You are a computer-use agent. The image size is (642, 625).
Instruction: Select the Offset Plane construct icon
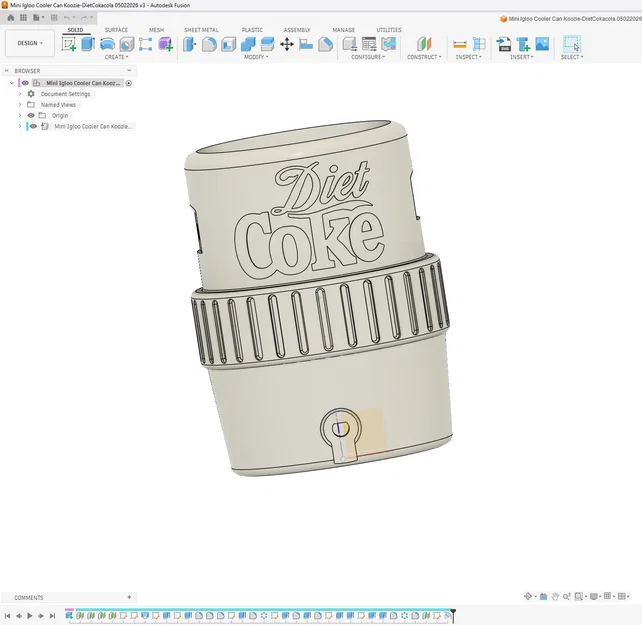tap(424, 44)
